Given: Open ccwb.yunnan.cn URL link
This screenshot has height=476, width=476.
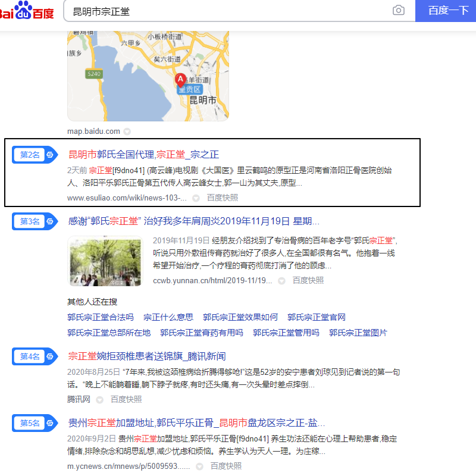Looking at the screenshot, I should pos(212,280).
